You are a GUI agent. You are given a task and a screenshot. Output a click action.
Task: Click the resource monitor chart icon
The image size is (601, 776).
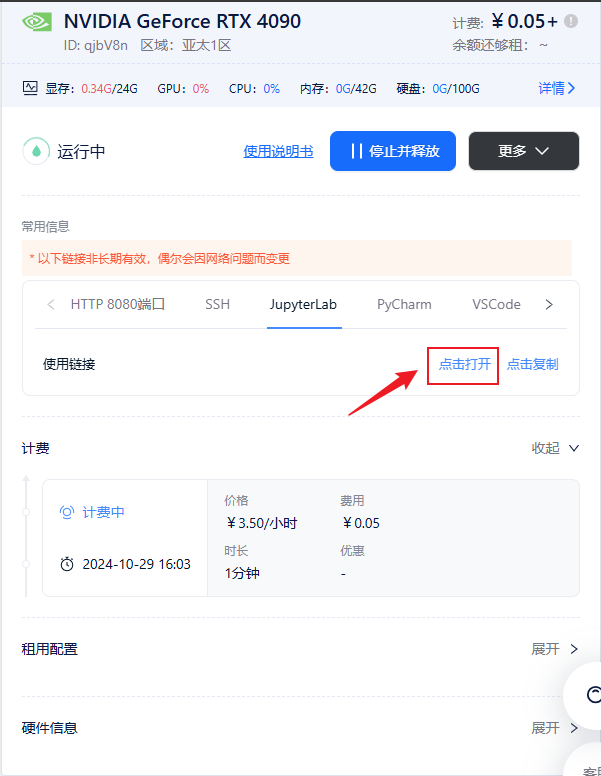pyautogui.click(x=30, y=88)
